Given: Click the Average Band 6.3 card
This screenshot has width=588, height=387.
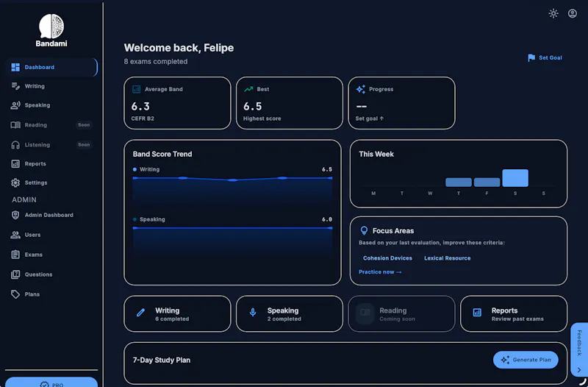Looking at the screenshot, I should point(177,103).
